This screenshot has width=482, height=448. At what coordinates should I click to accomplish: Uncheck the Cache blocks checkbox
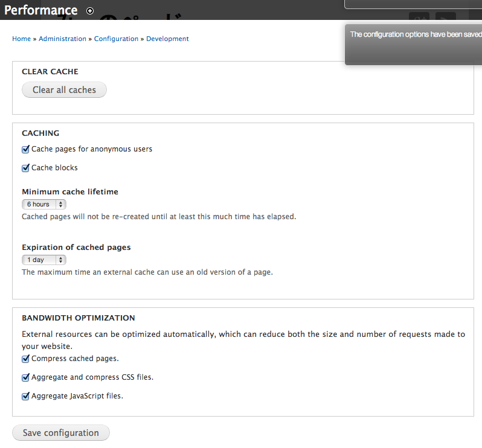[26, 168]
